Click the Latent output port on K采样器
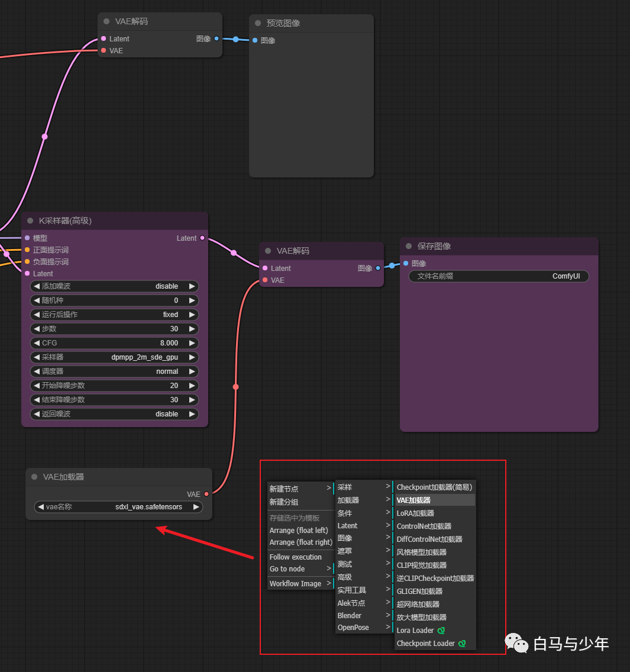630x672 pixels. pyautogui.click(x=202, y=238)
